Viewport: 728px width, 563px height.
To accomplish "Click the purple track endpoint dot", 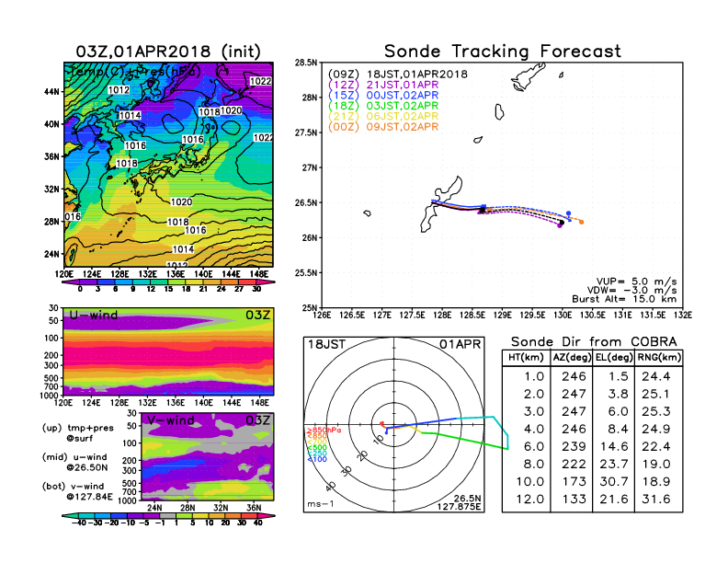I will click(560, 225).
